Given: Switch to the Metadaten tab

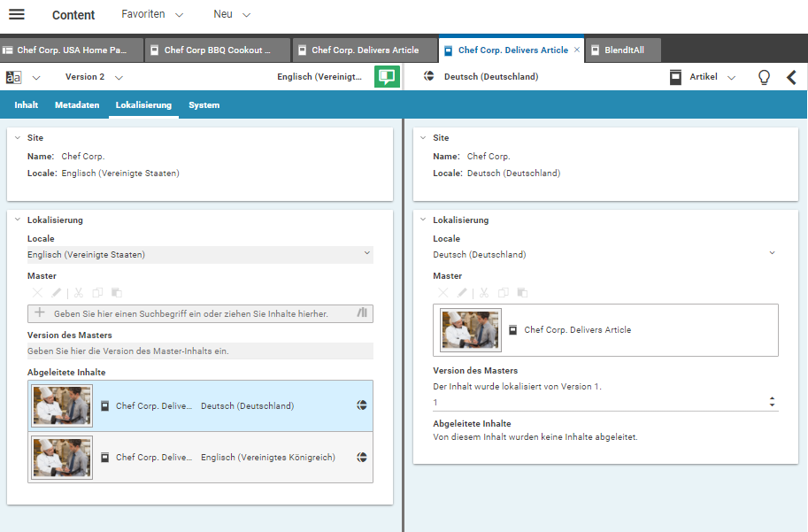Looking at the screenshot, I should coord(77,105).
